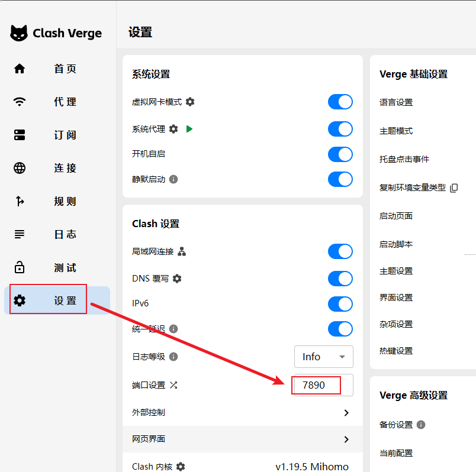
Task: Select the 设置 sidebar label
Action: [x=65, y=300]
